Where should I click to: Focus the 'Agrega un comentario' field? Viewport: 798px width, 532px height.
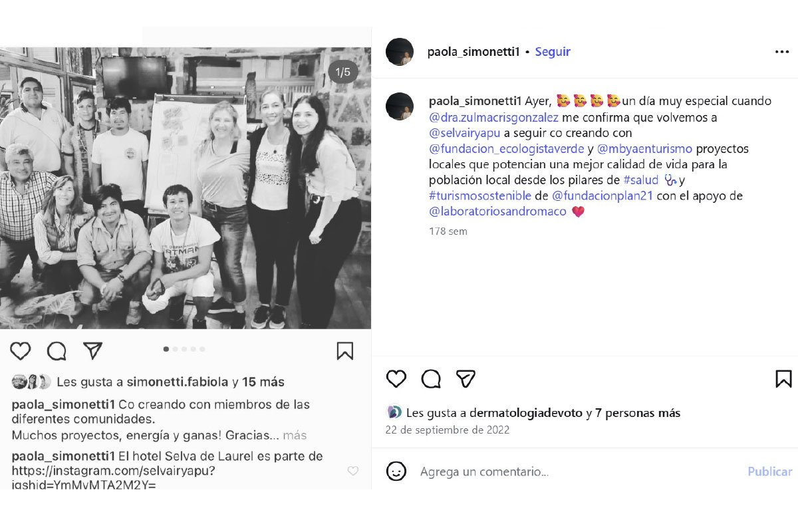(484, 471)
